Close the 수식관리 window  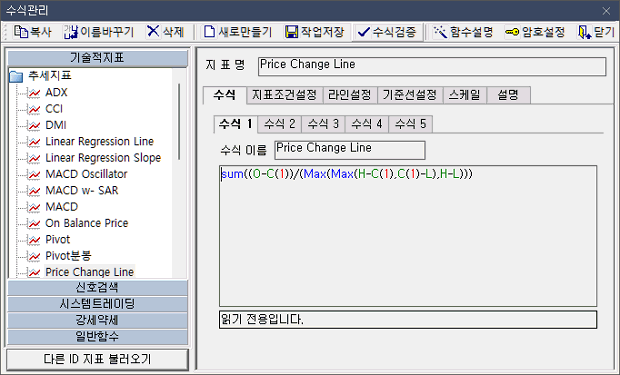point(606,11)
